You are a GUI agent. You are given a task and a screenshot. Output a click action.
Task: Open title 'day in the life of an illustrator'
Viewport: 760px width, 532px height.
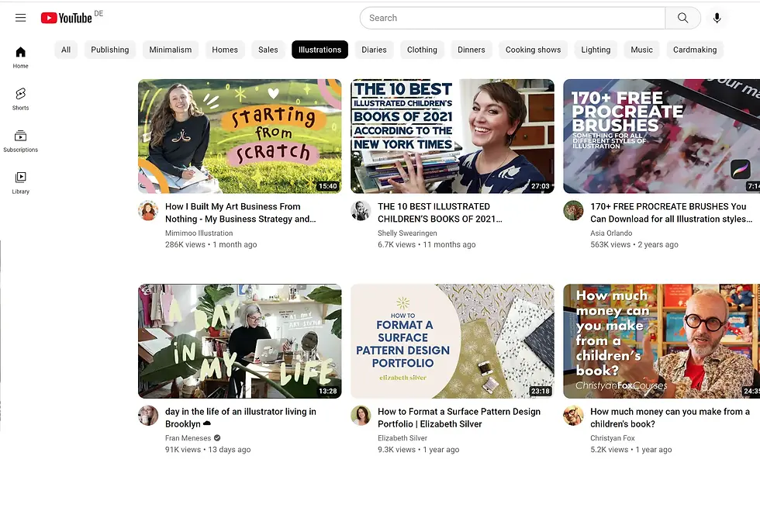240,418
